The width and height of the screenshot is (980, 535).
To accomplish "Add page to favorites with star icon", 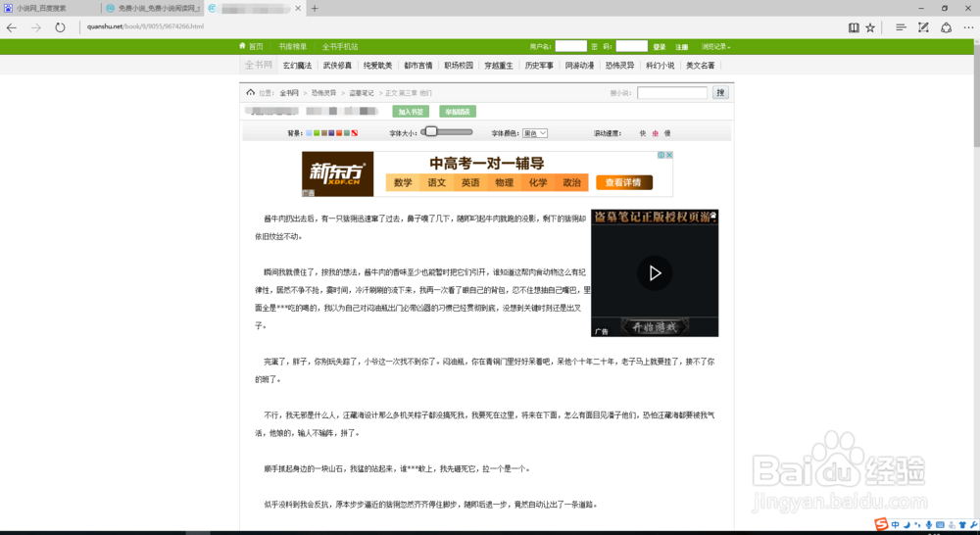I will point(870,27).
